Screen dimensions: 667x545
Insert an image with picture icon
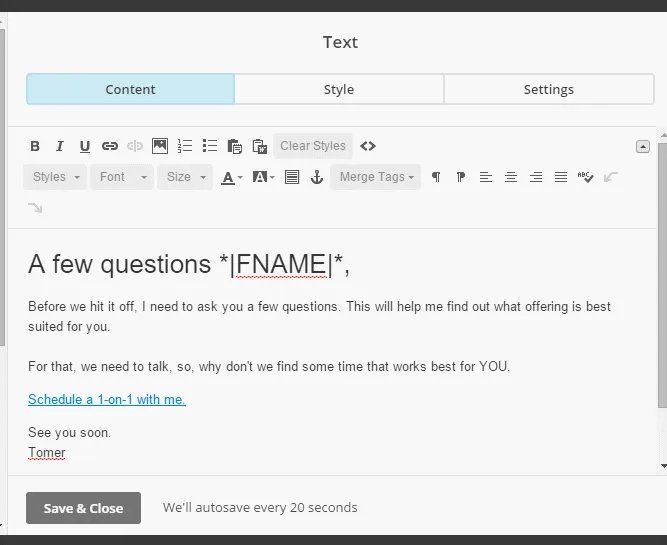click(x=160, y=146)
